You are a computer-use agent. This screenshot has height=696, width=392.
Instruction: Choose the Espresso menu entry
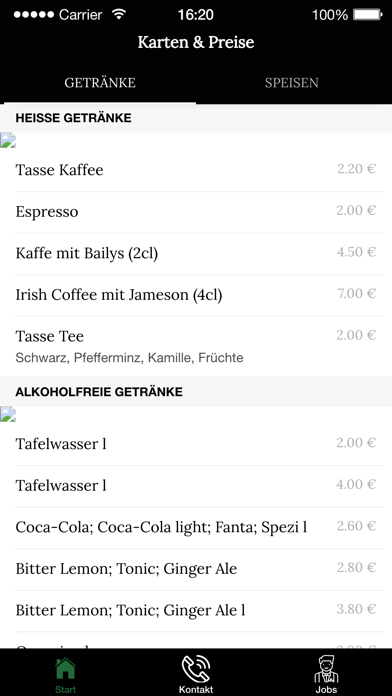196,212
